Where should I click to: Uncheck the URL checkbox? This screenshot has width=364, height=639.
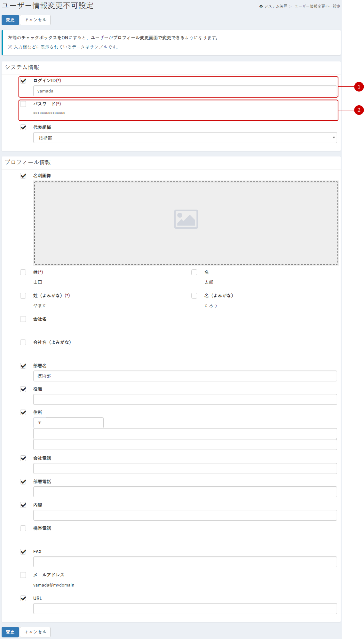[23, 598]
